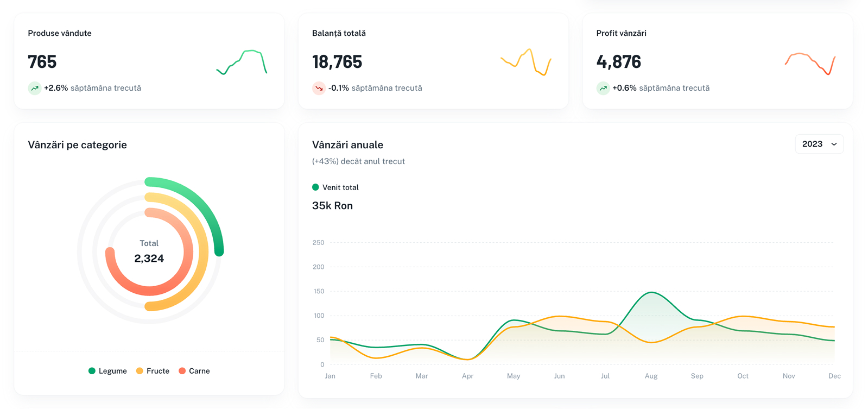The height and width of the screenshot is (409, 868).
Task: Click the red downward trend icon under Balanță totală
Action: [319, 88]
